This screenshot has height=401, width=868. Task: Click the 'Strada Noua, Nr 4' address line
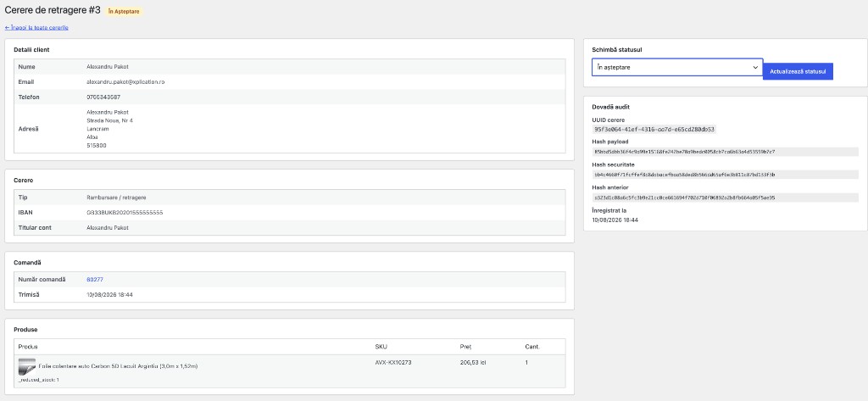pyautogui.click(x=109, y=120)
